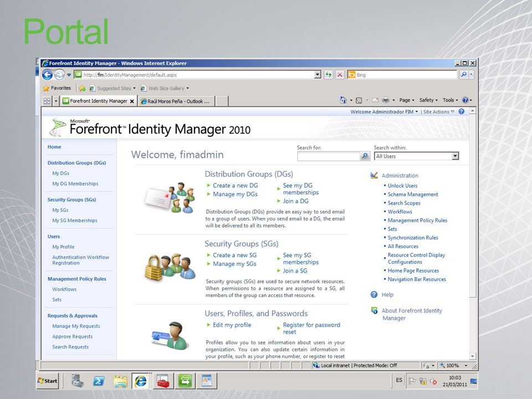
Task: Click the Manage my SGs link
Action: (234, 264)
